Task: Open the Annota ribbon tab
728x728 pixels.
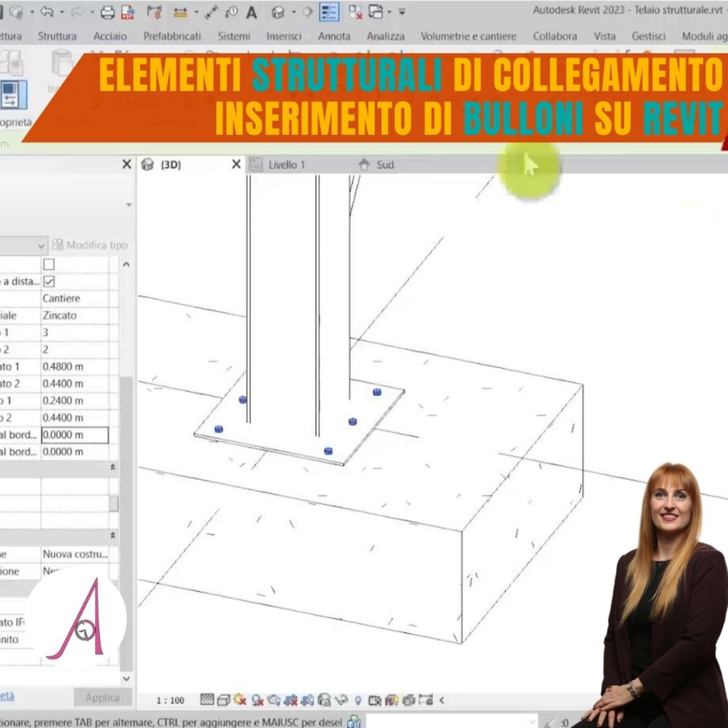Action: pos(334,36)
